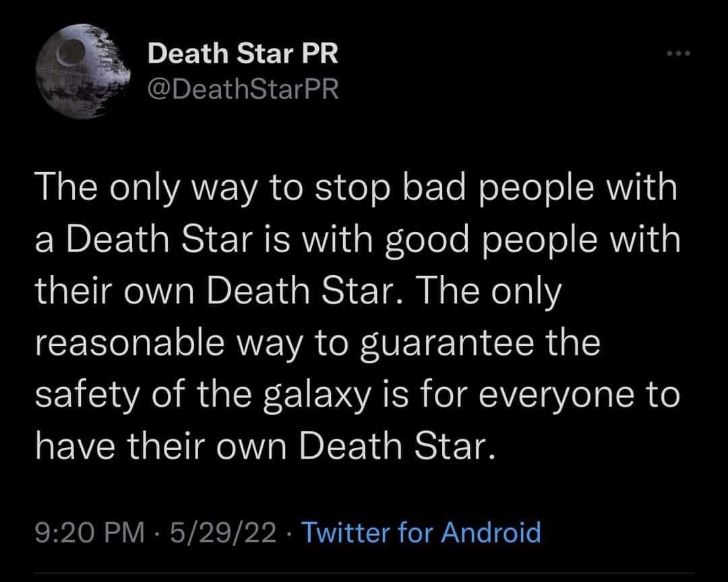Click the @DeathStarPR handle
Screen dimensions: 728x582
click(243, 89)
